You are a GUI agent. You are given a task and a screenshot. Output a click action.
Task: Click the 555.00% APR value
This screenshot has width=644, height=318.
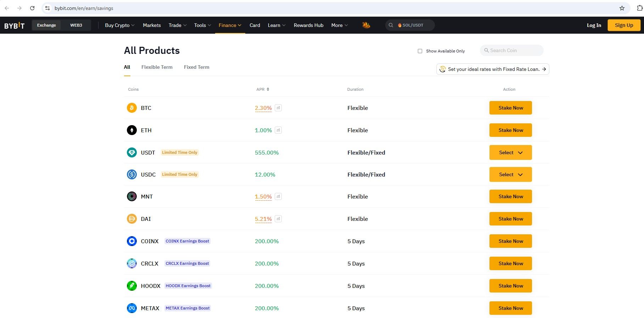pos(267,152)
